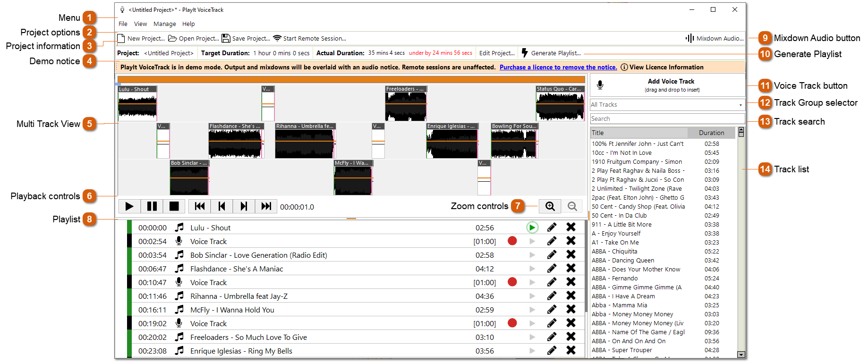Click the zoom in magnifier icon
Screen dimensions: 868x363
pos(550,206)
